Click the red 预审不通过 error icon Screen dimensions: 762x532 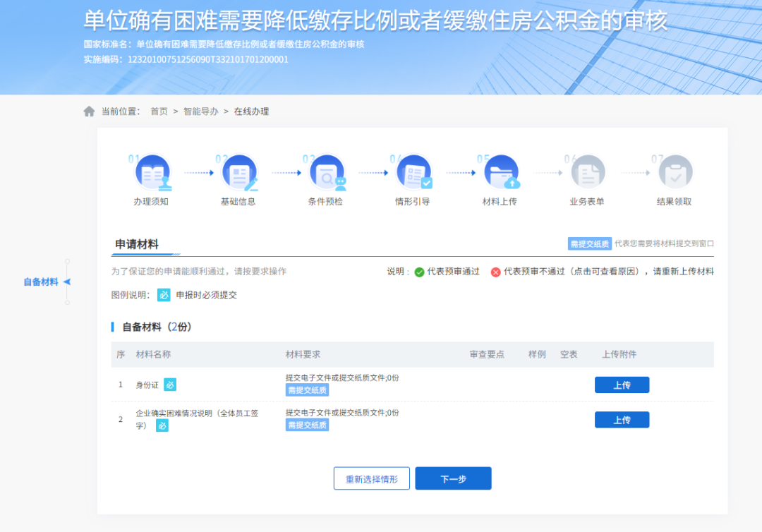tap(496, 272)
